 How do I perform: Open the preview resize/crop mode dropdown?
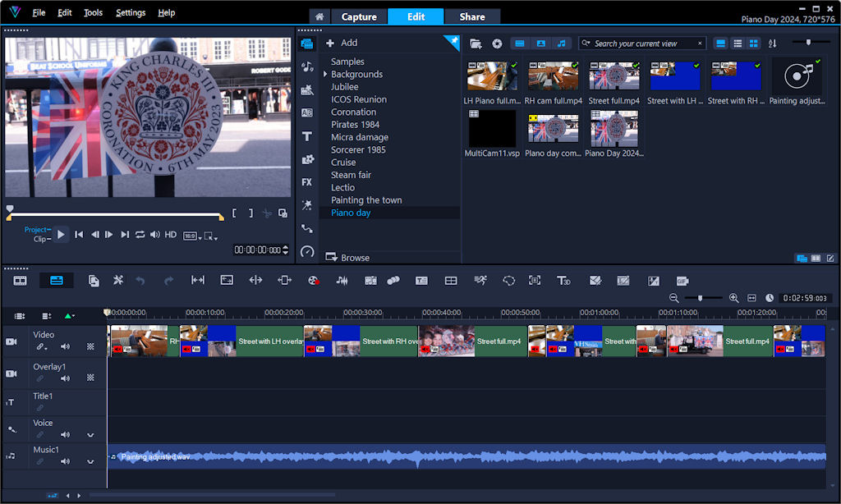[x=211, y=236]
